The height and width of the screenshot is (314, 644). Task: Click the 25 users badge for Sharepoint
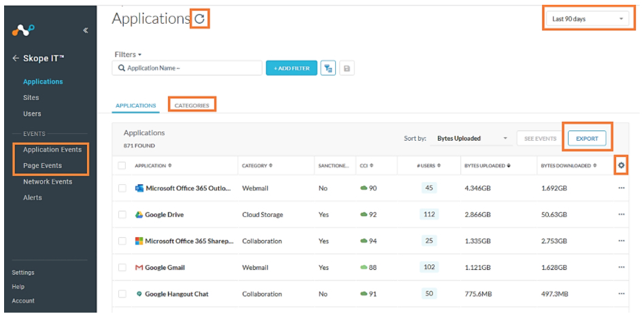(x=429, y=241)
